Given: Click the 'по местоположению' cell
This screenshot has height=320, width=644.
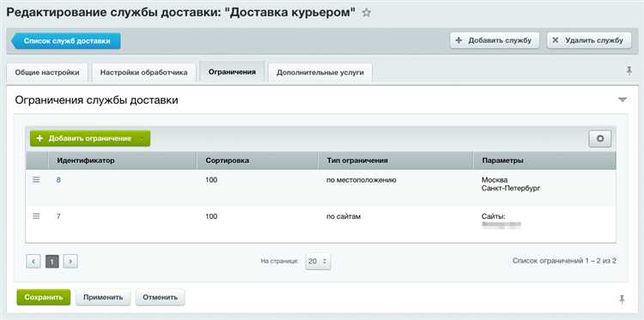Looking at the screenshot, I should pos(361,179).
